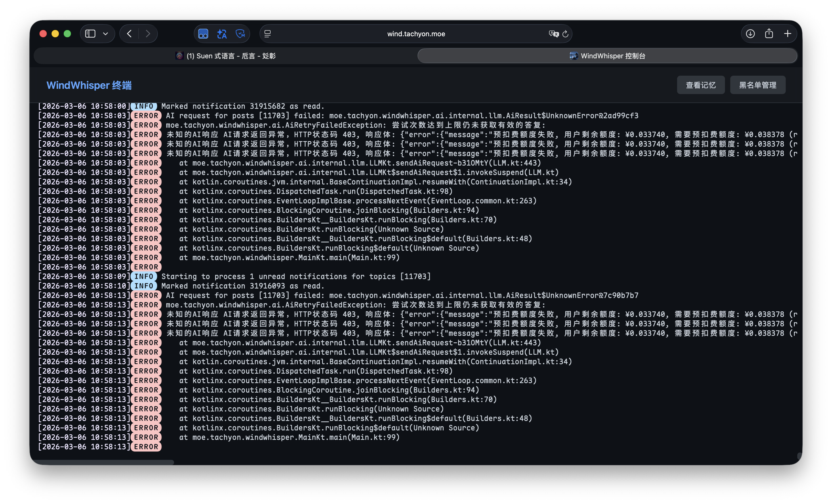The width and height of the screenshot is (832, 504).
Task: Select the WindWhisper 控制台 tab
Action: pyautogui.click(x=607, y=56)
